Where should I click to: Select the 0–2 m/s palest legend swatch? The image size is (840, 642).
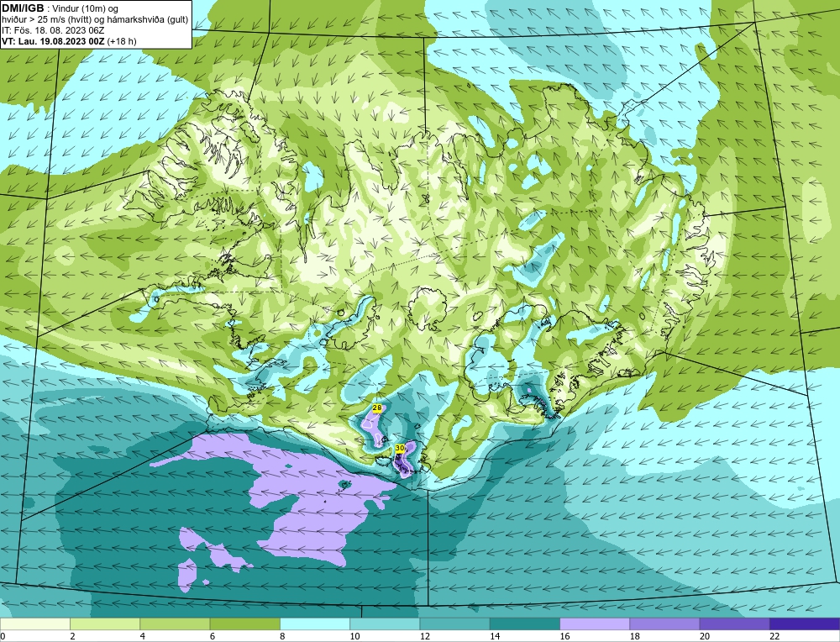[35, 624]
